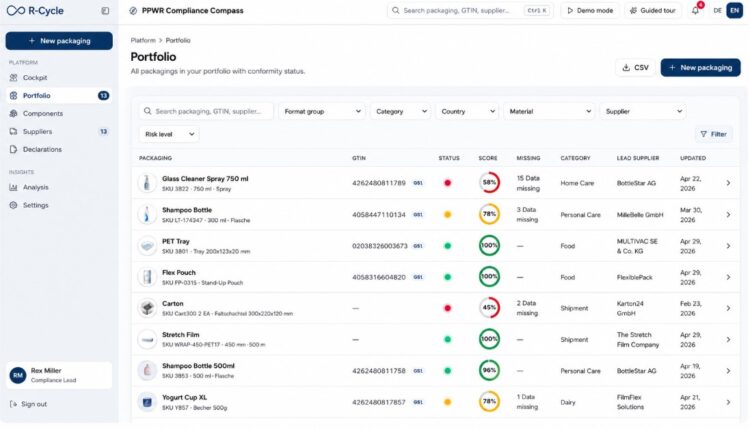Click the GS1 badge next to Glass Cleaner GTIN
This screenshot has width=750, height=430.
[x=418, y=183]
